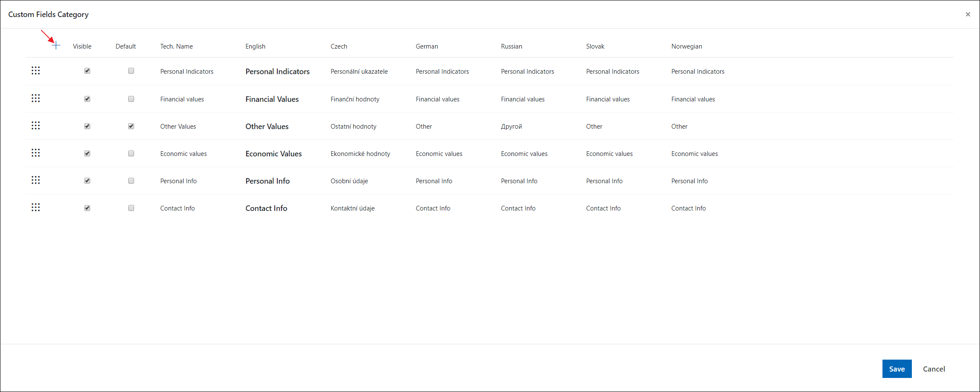Screen dimensions: 980x392
Task: Click the Russian column header
Action: pos(512,46)
